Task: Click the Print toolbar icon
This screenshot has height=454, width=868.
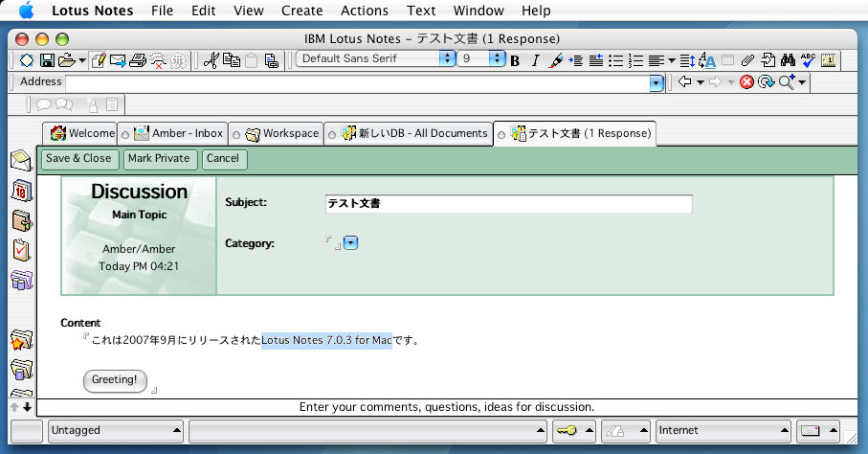Action: (138, 60)
